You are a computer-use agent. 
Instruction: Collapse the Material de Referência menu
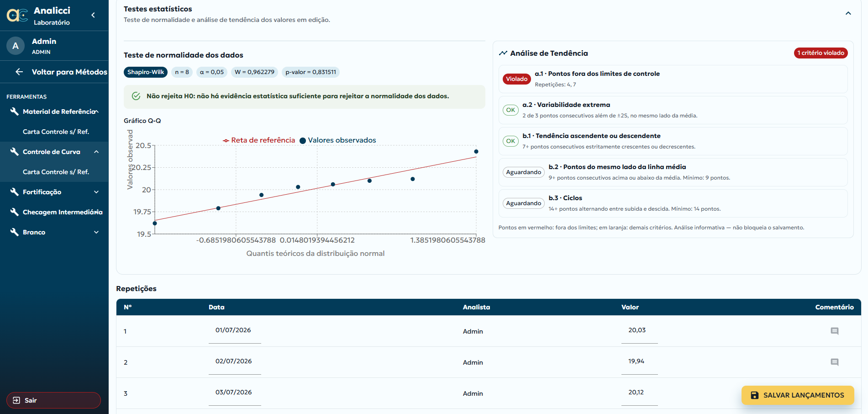[x=96, y=111]
